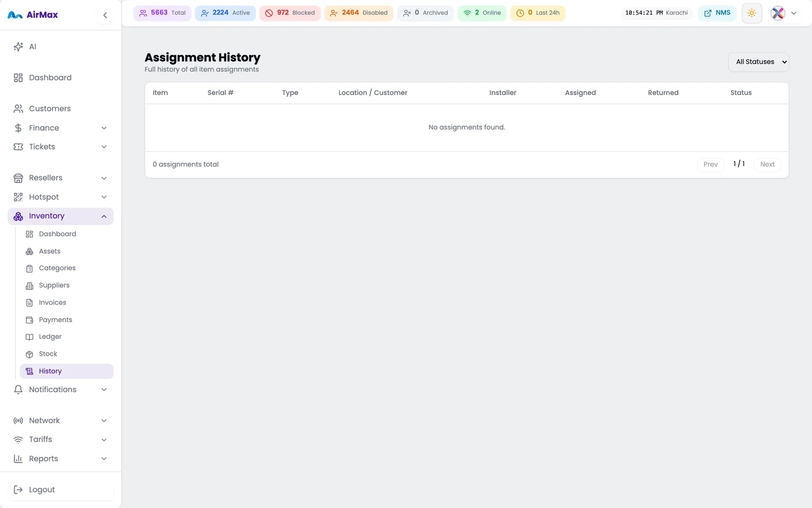
Task: Click the Finance dollar icon
Action: [18, 128]
